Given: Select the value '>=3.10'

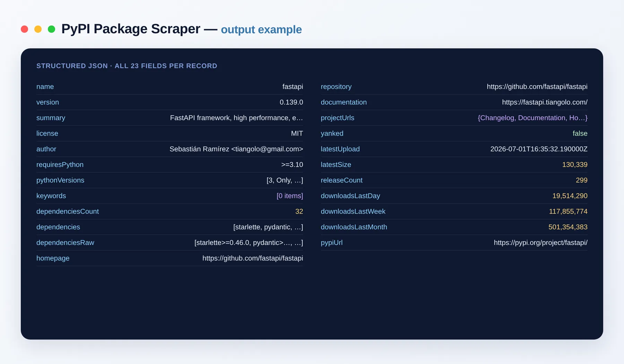Looking at the screenshot, I should tap(292, 165).
